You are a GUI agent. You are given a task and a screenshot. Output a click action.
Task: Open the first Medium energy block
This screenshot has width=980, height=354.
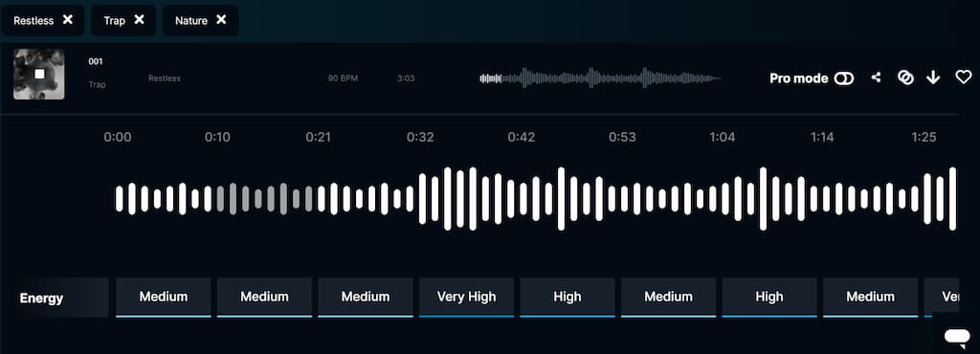click(x=164, y=298)
